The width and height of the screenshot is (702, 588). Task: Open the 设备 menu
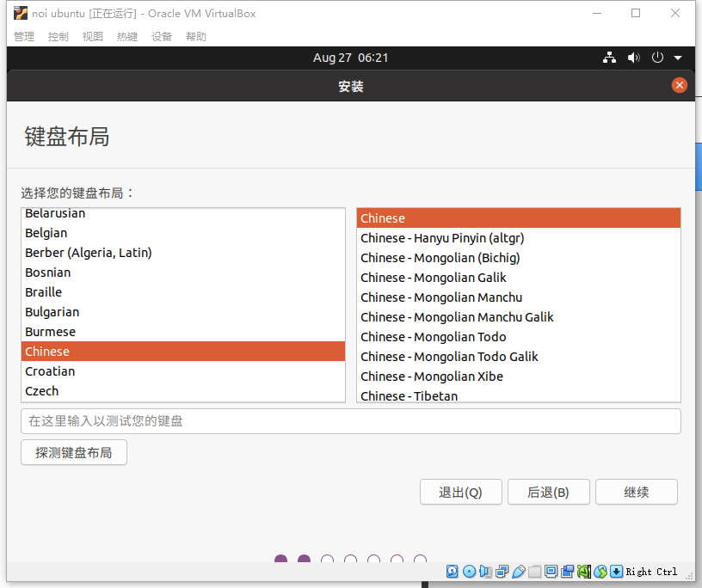coord(161,37)
